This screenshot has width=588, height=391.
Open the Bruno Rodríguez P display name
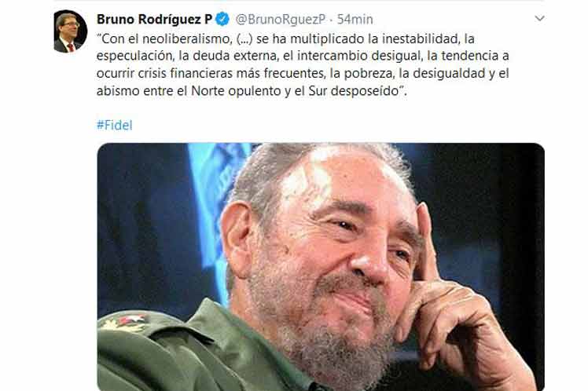(x=155, y=19)
